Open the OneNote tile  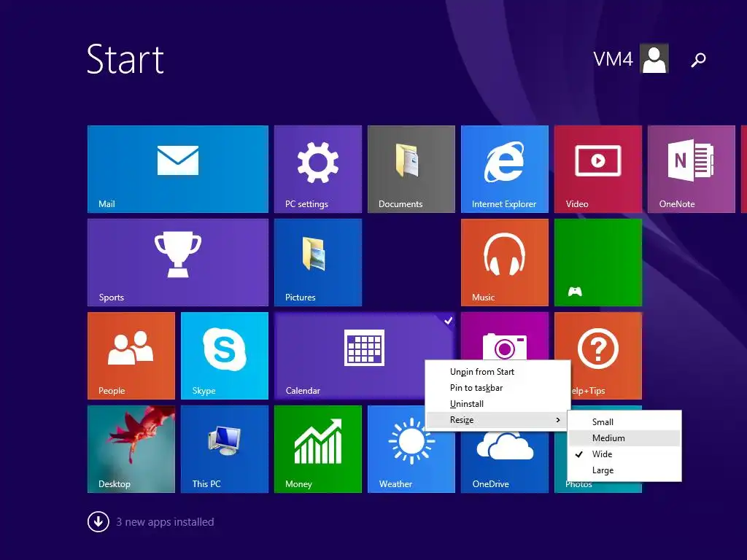tap(692, 169)
